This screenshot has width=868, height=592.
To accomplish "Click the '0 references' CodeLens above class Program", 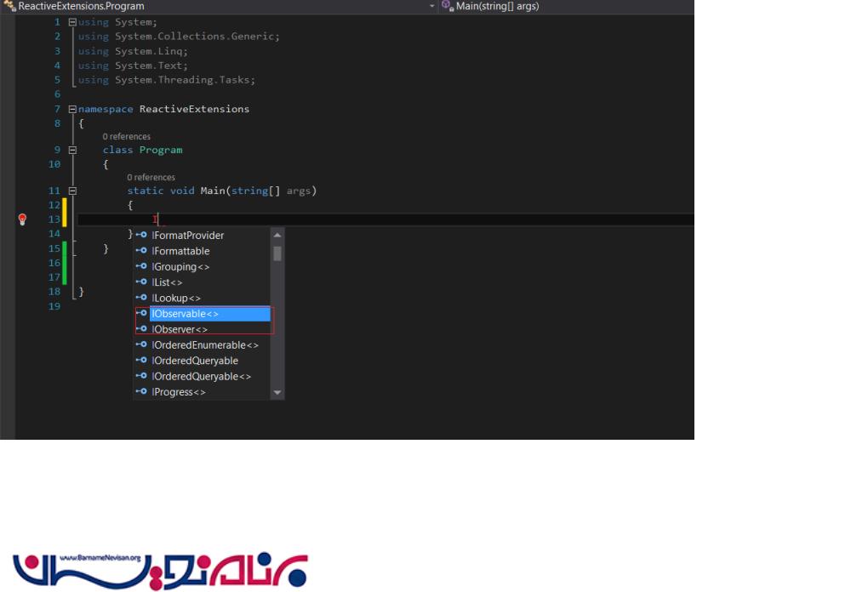I will [x=126, y=136].
